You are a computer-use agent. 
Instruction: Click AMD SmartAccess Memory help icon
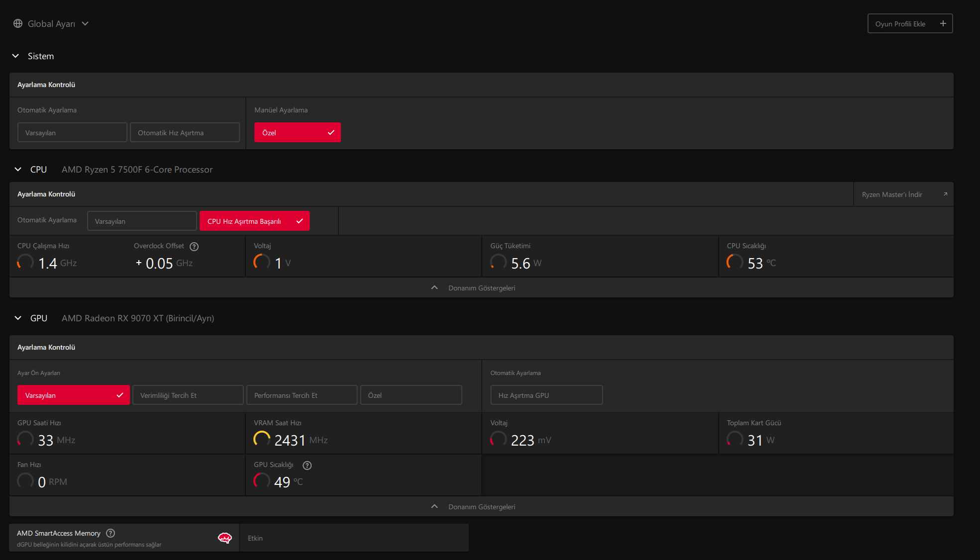click(x=110, y=533)
